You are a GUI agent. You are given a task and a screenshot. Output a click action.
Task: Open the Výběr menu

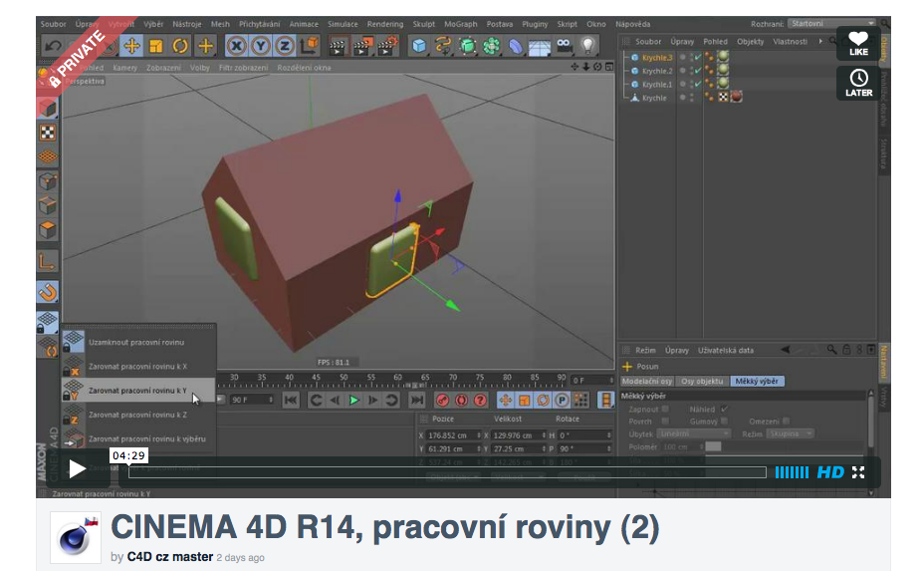coord(153,24)
